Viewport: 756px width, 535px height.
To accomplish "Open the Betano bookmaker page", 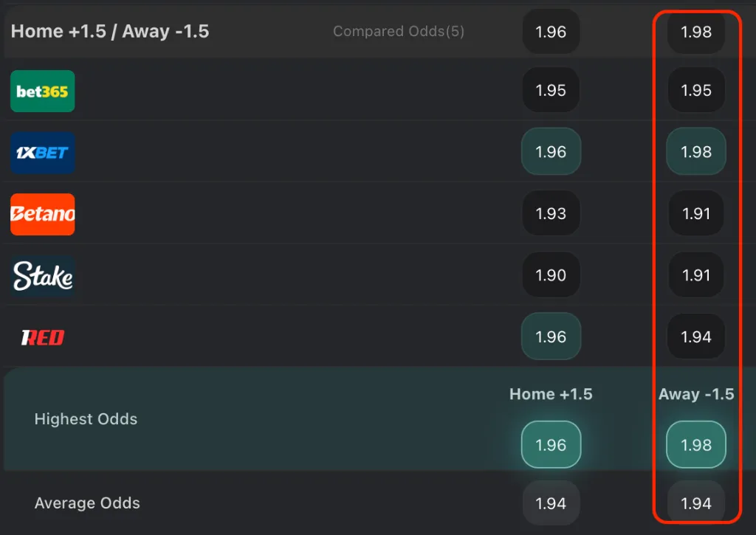I will pyautogui.click(x=42, y=214).
